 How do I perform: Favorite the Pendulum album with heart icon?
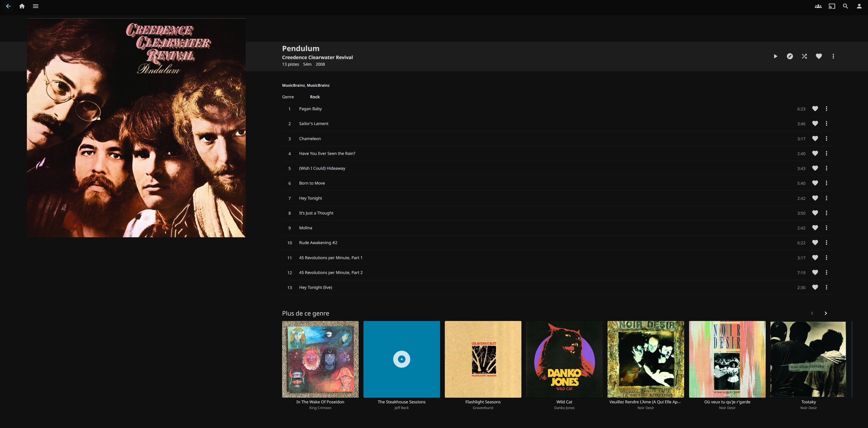click(x=819, y=56)
